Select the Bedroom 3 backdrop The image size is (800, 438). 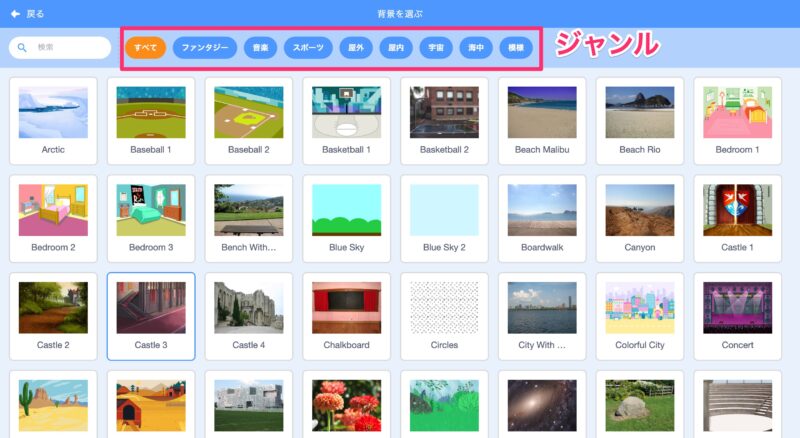click(151, 218)
